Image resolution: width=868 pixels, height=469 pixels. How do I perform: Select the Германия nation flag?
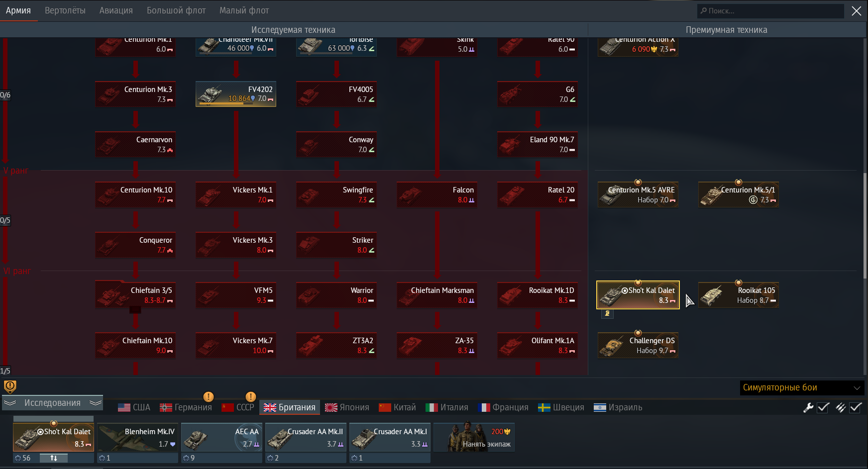click(x=186, y=407)
